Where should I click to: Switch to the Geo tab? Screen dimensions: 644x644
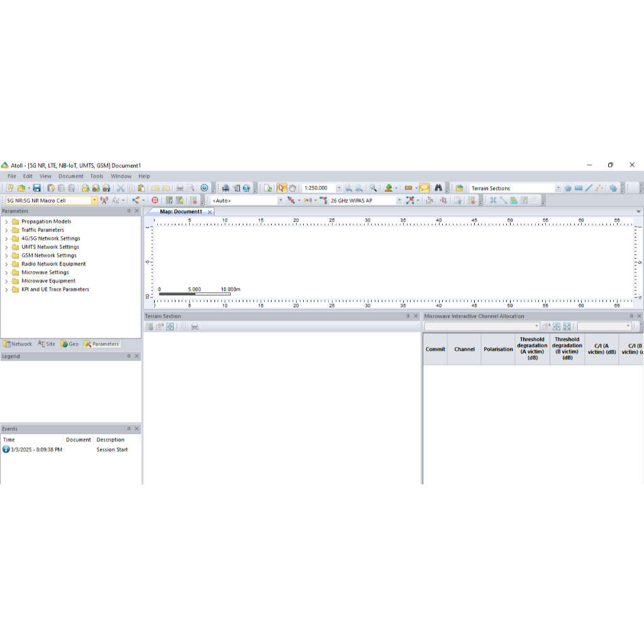[x=69, y=344]
